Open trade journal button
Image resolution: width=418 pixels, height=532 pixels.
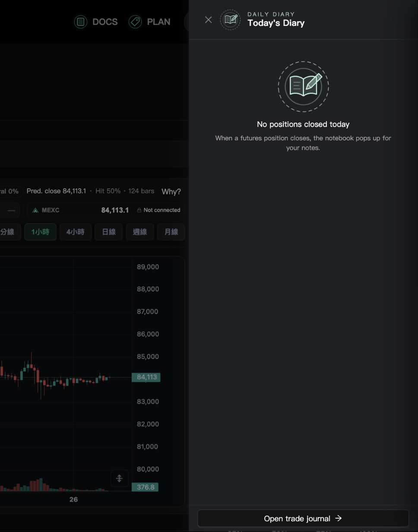pos(303,518)
